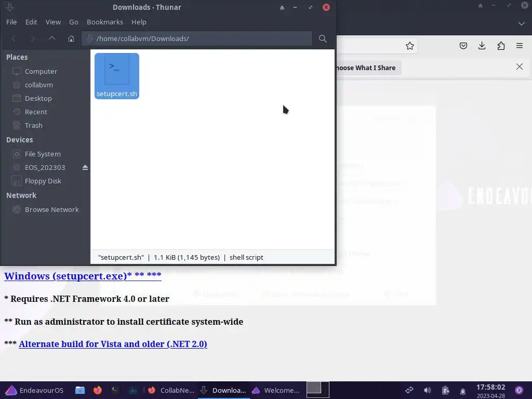
Task: Open Thunar file search magnifier
Action: [323, 38]
